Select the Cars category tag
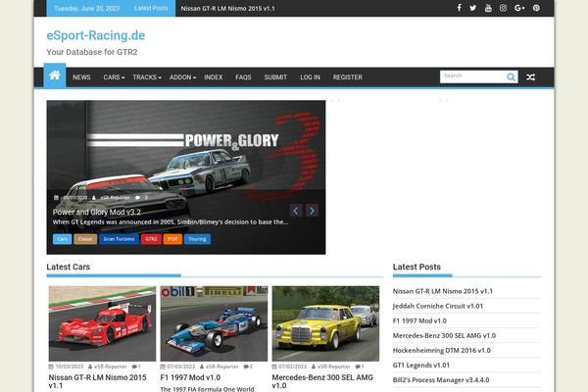The width and height of the screenshot is (588, 392). [x=63, y=239]
